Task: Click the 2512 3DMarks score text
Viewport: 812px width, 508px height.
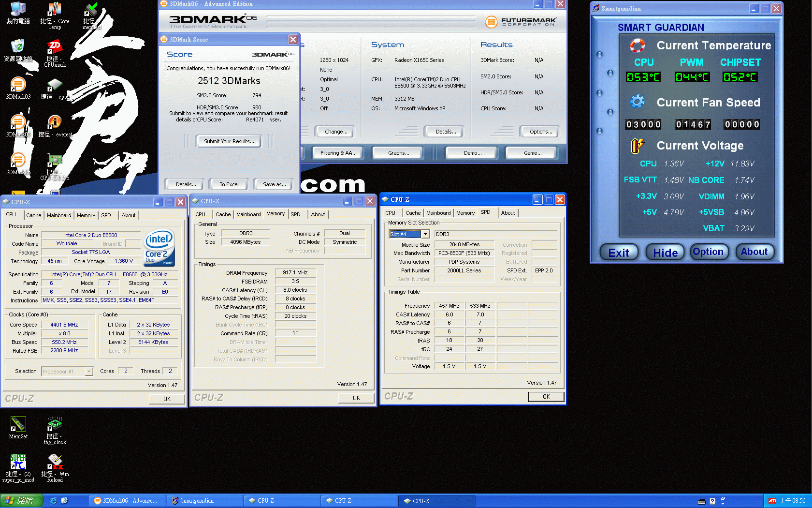Action: 229,81
